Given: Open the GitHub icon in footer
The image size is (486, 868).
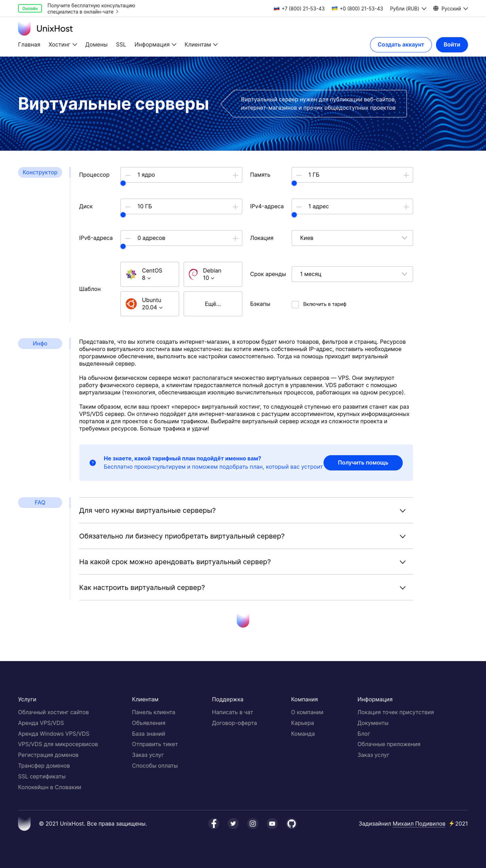Looking at the screenshot, I should [292, 824].
